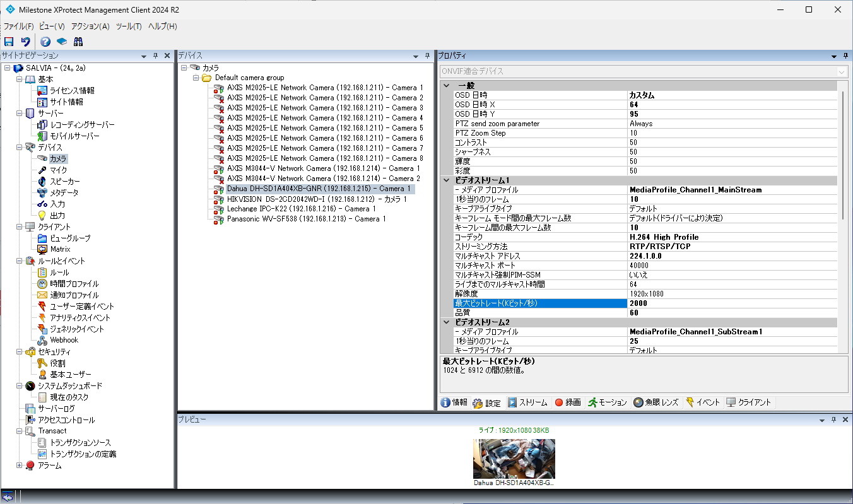Select HIKVISION DS-2CD2042WD-I camera

coord(317,199)
